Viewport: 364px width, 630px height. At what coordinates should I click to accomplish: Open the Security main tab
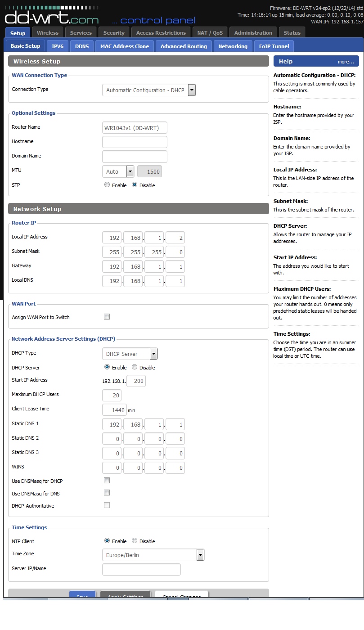(x=114, y=33)
